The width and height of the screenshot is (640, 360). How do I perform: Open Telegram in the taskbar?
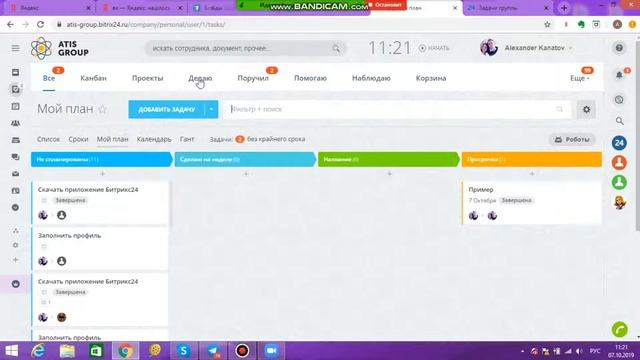(x=213, y=351)
